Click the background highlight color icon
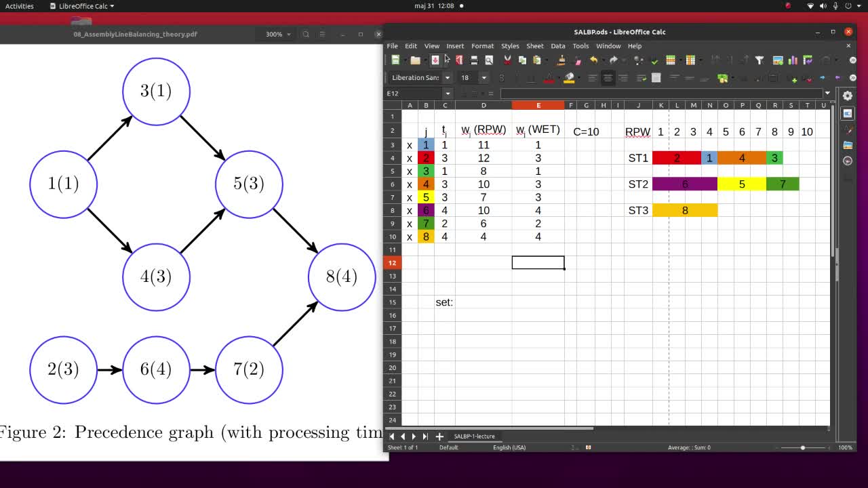Image resolution: width=868 pixels, height=488 pixels. click(x=570, y=78)
